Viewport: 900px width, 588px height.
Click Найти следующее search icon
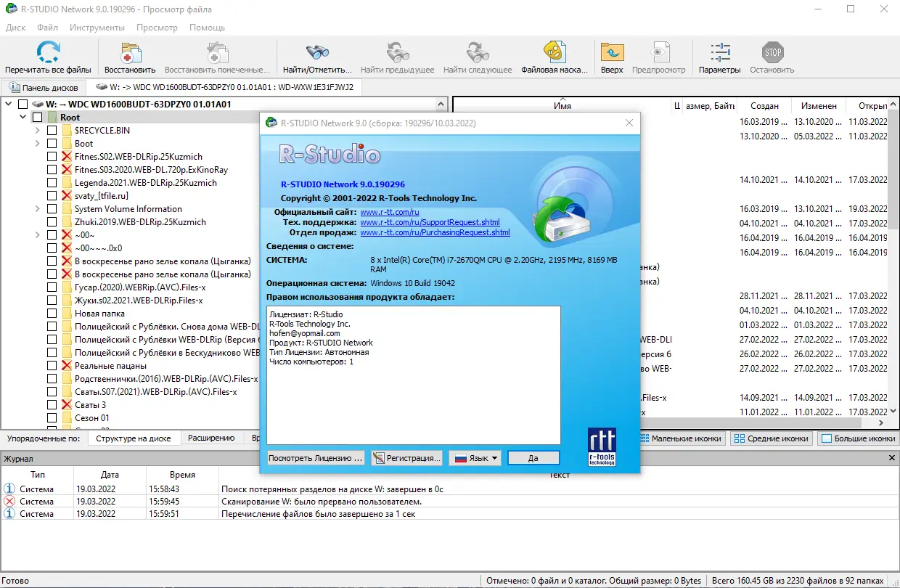pyautogui.click(x=475, y=52)
